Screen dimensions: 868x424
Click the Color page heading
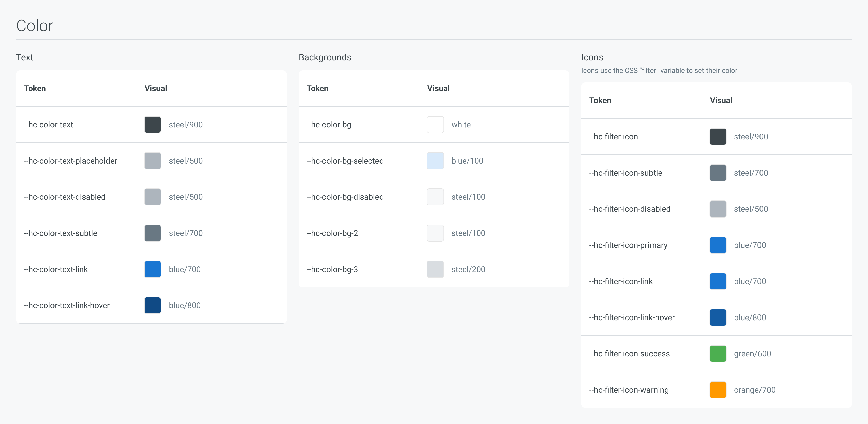[35, 26]
